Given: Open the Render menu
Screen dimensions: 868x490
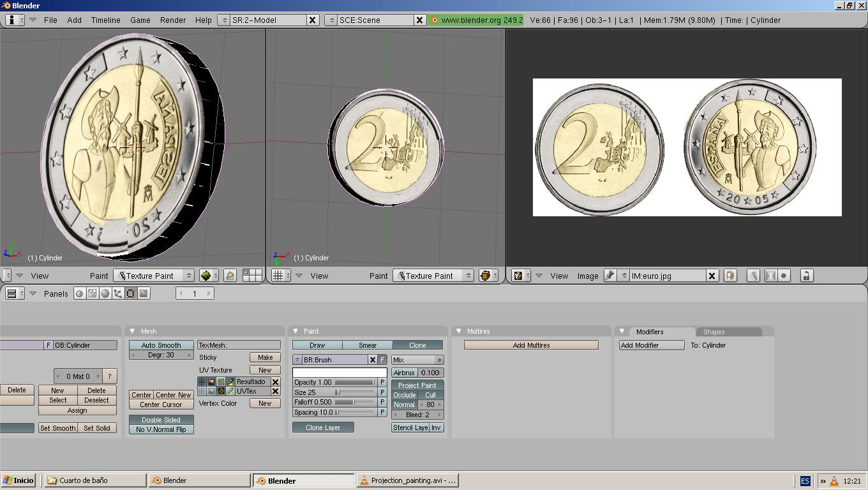Looking at the screenshot, I should point(173,20).
